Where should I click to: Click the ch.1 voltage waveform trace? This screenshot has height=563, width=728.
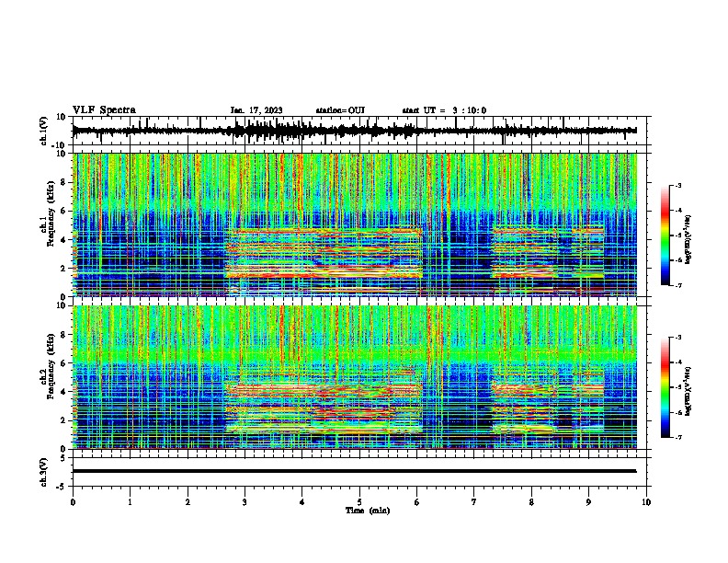click(x=354, y=131)
